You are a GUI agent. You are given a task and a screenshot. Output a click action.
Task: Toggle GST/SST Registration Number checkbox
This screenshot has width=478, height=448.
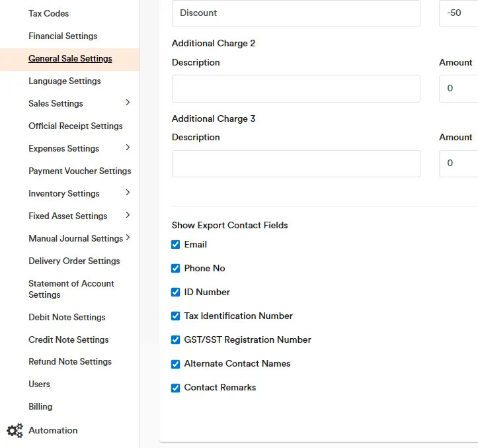[x=176, y=340]
